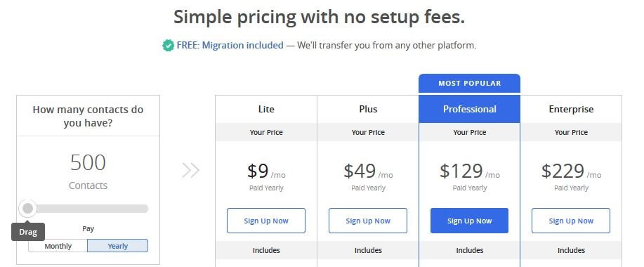The height and width of the screenshot is (267, 644).
Task: Sign up for the Professional plan
Action: 469,221
